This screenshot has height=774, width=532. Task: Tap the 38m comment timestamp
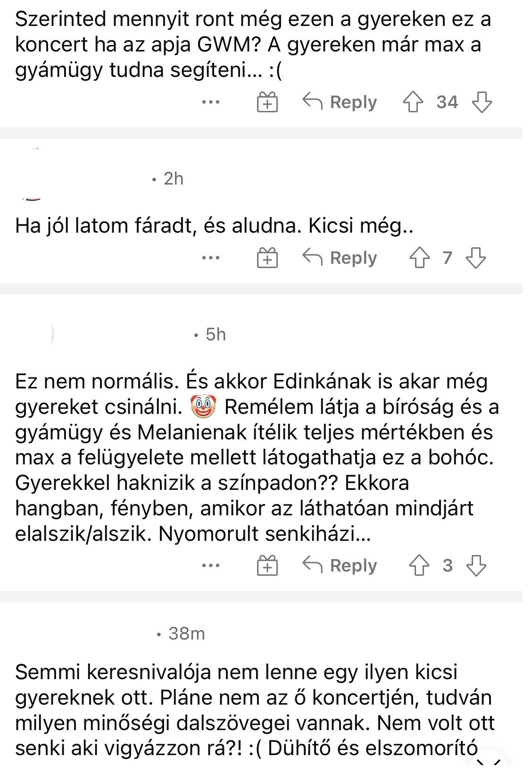point(186,633)
